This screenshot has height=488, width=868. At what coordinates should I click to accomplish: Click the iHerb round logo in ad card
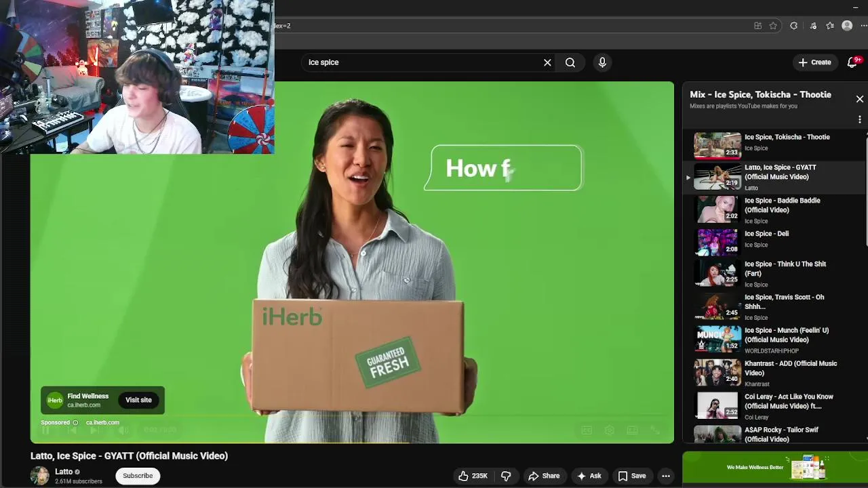pos(55,401)
